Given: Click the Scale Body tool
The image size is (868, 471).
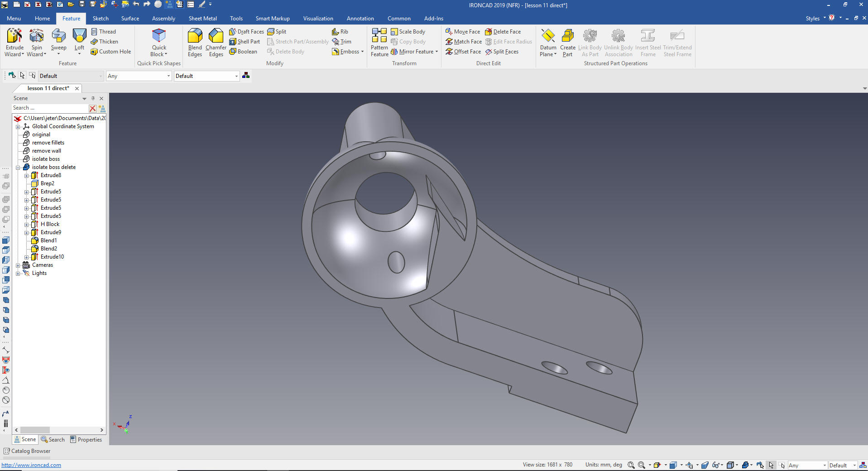Looking at the screenshot, I should point(408,32).
